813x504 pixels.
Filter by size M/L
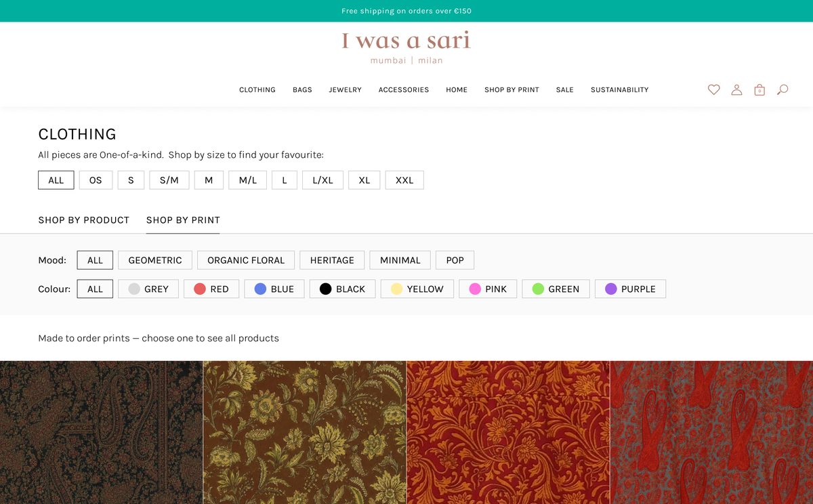pyautogui.click(x=248, y=180)
